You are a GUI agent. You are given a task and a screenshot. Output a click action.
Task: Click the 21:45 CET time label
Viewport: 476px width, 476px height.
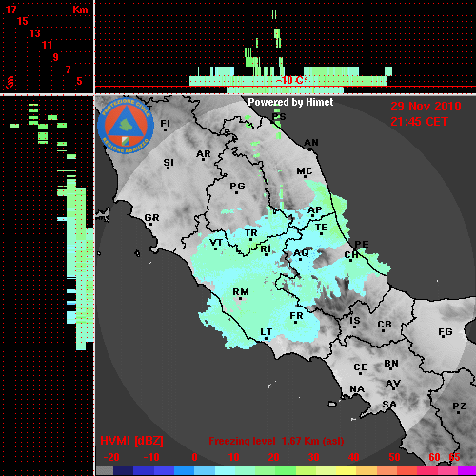[419, 122]
